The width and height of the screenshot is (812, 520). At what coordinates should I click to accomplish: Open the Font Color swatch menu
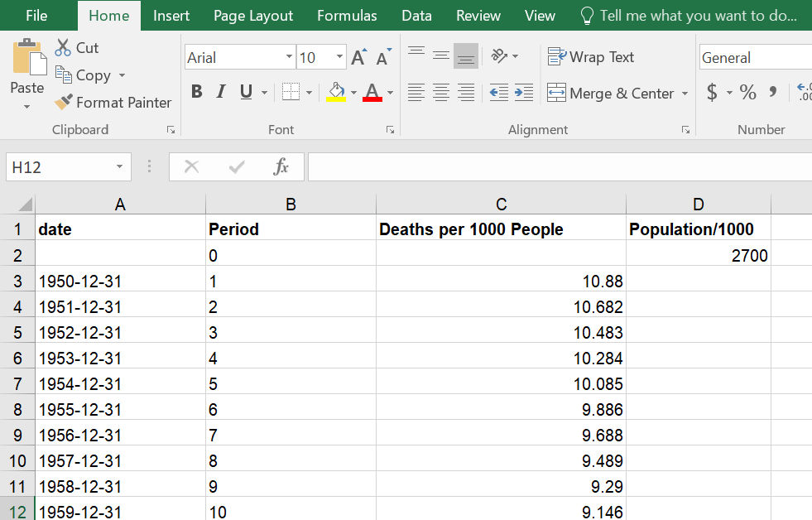[389, 93]
